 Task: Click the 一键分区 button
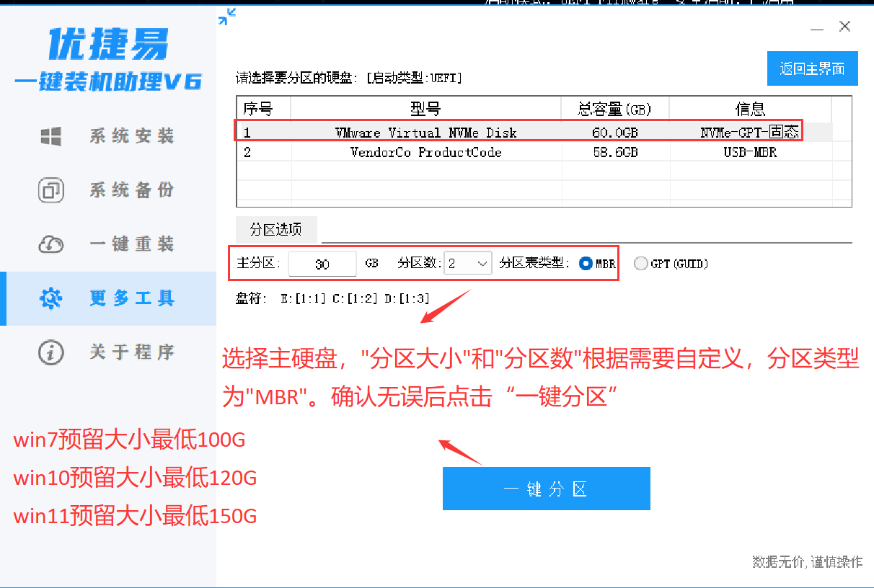(x=547, y=489)
